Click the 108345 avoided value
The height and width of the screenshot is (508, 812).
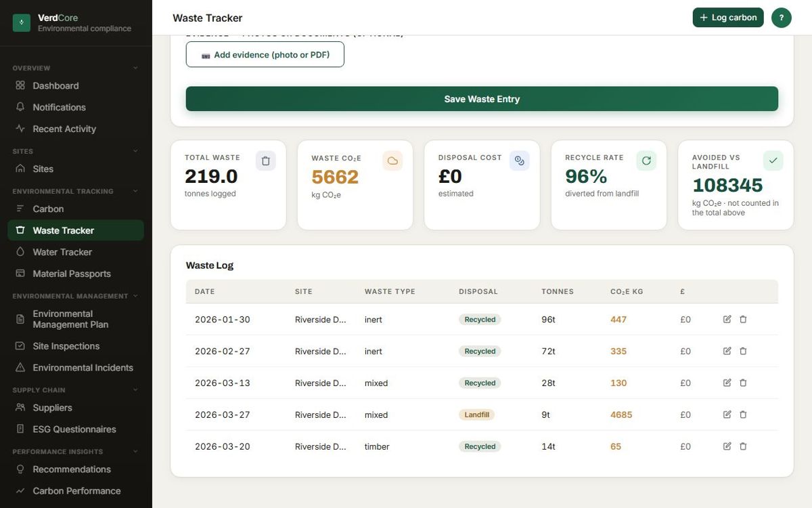(x=727, y=185)
